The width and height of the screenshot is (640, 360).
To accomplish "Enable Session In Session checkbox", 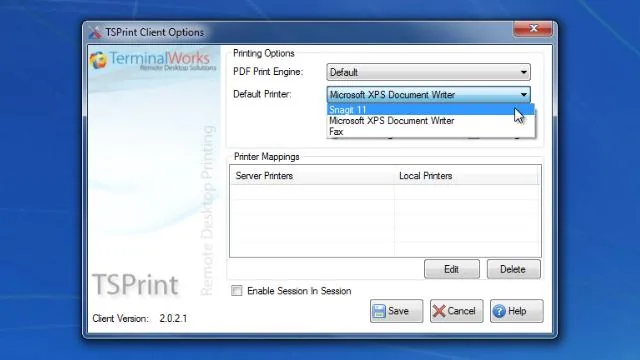I will click(x=237, y=291).
